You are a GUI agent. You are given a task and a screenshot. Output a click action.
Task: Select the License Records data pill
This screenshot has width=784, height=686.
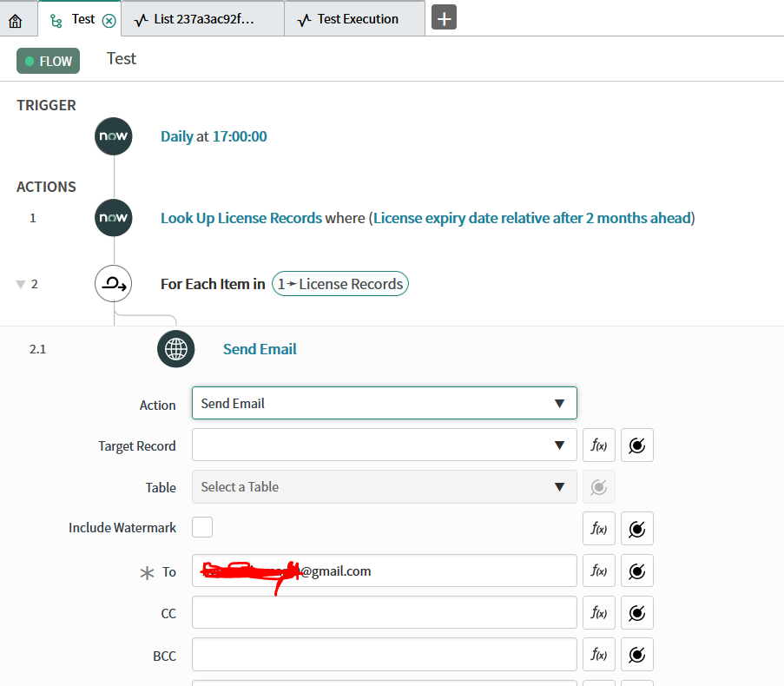(x=340, y=283)
